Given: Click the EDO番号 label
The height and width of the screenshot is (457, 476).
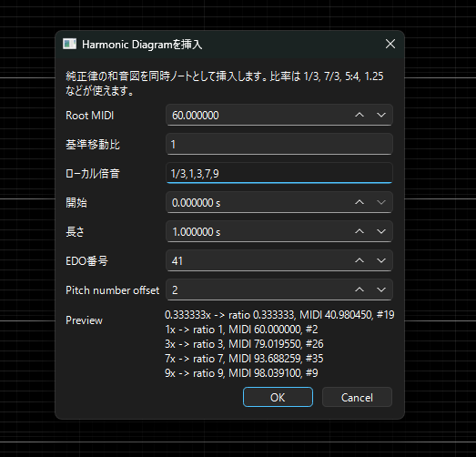Looking at the screenshot, I should click(x=86, y=261).
